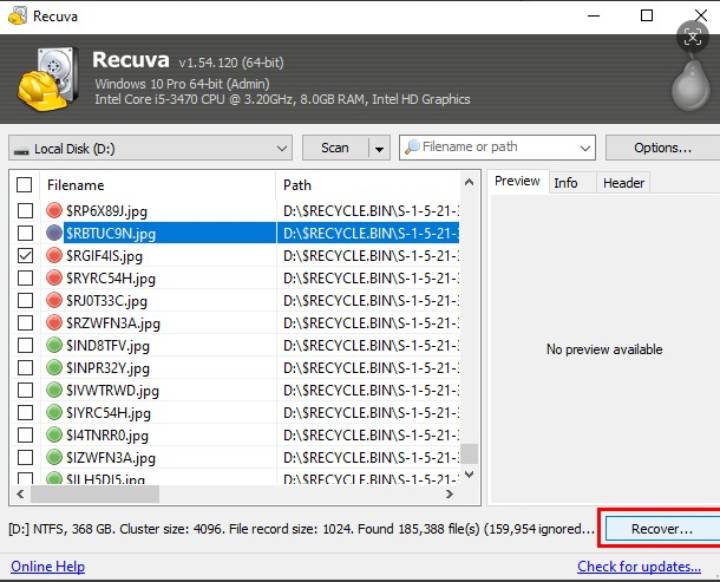The image size is (720, 582).
Task: Check the box for $RBTUC9N.jpg
Action: click(x=25, y=233)
